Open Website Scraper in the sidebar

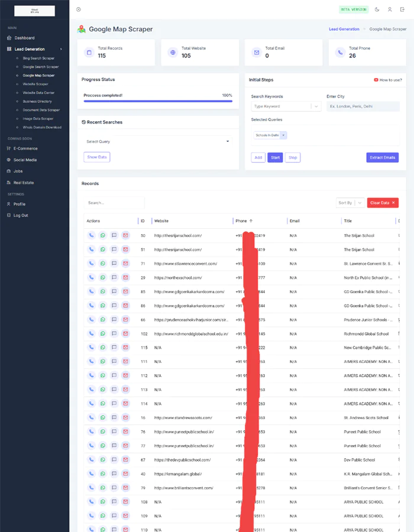click(x=35, y=84)
